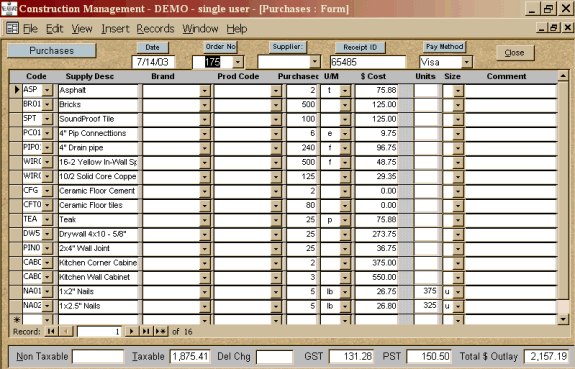Open the Help menu
This screenshot has height=369, width=575.
[x=237, y=29]
